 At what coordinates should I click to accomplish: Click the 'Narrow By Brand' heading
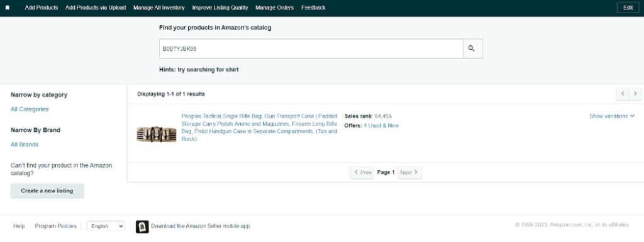[36, 130]
